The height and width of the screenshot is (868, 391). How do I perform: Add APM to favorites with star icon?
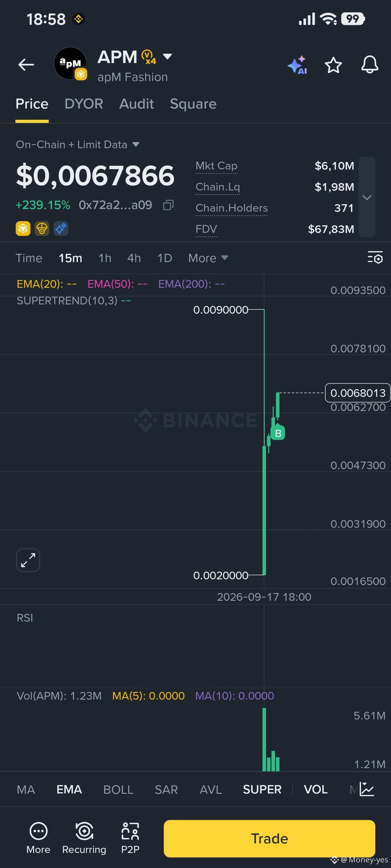tap(333, 65)
